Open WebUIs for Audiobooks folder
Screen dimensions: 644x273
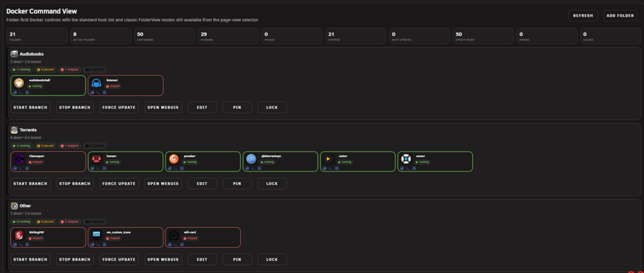point(163,108)
